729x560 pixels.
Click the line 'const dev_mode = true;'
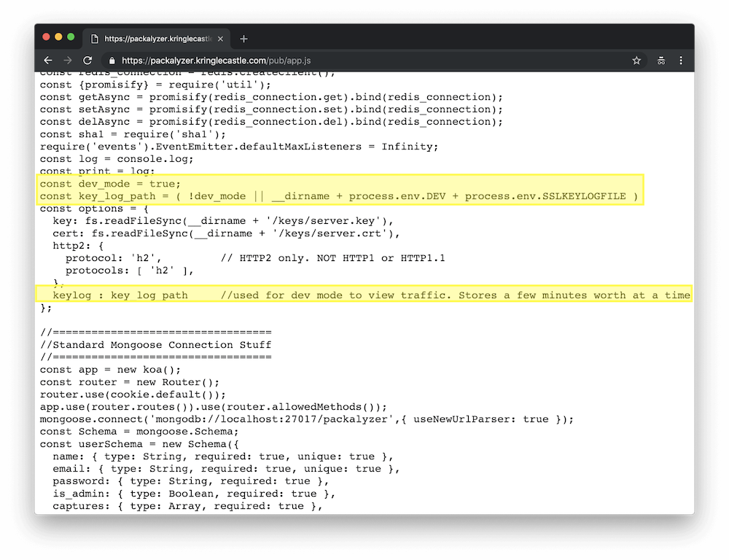pos(110,184)
